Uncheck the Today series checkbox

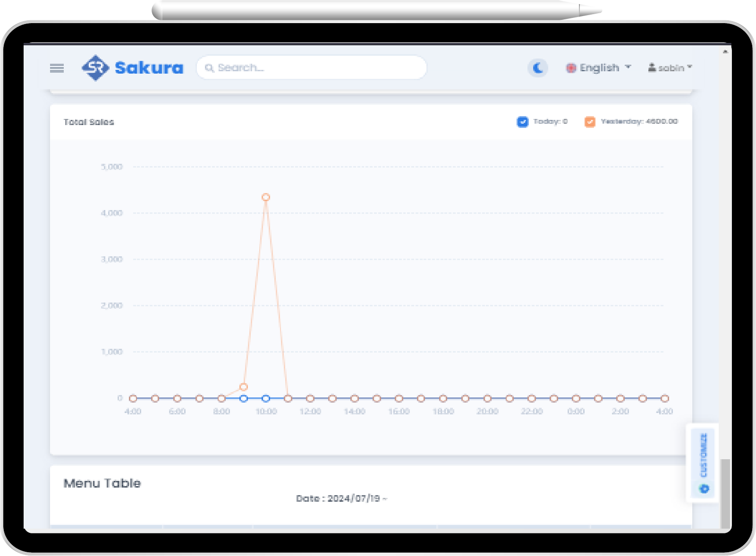tap(522, 122)
